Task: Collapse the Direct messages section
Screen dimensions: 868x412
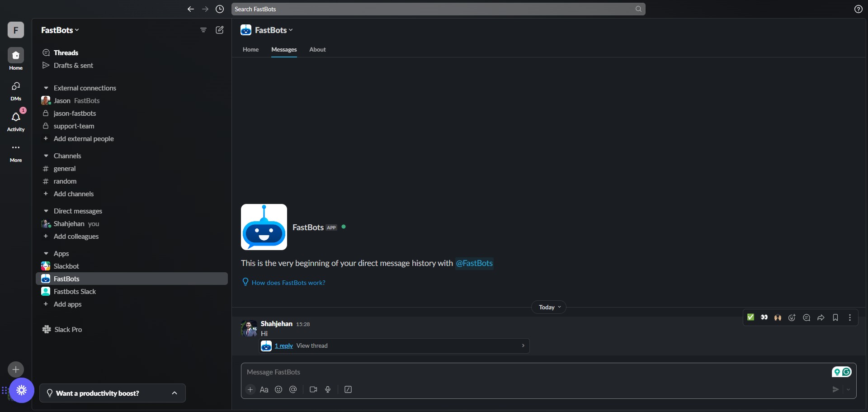Action: pyautogui.click(x=46, y=211)
